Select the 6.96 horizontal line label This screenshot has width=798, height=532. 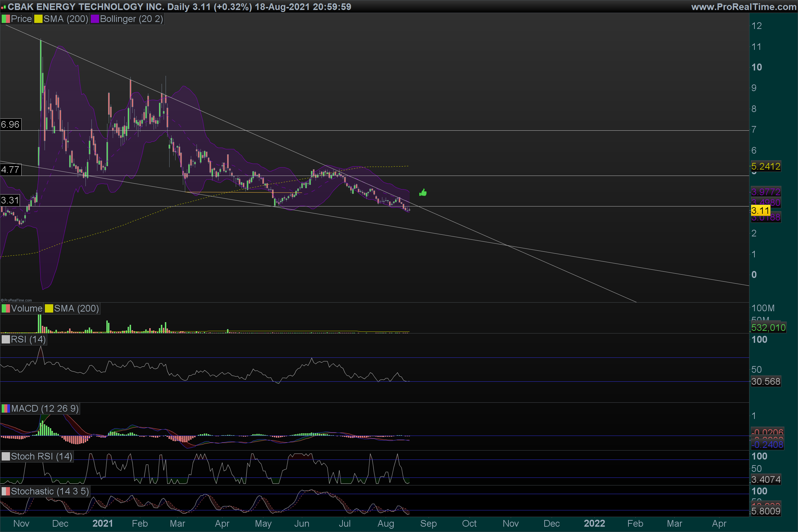pyautogui.click(x=11, y=124)
